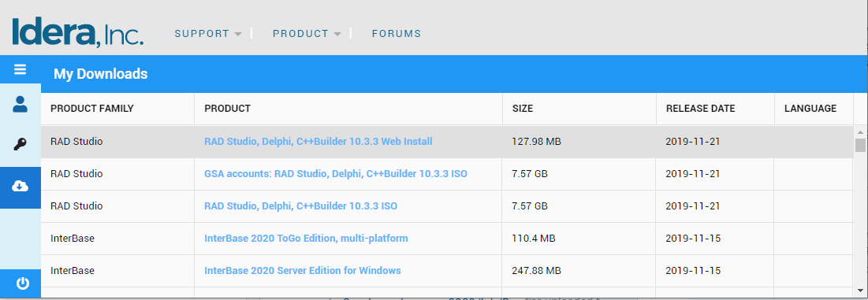The height and width of the screenshot is (300, 868).
Task: Open GSA accounts RAD Studio ISO link
Action: 336,173
